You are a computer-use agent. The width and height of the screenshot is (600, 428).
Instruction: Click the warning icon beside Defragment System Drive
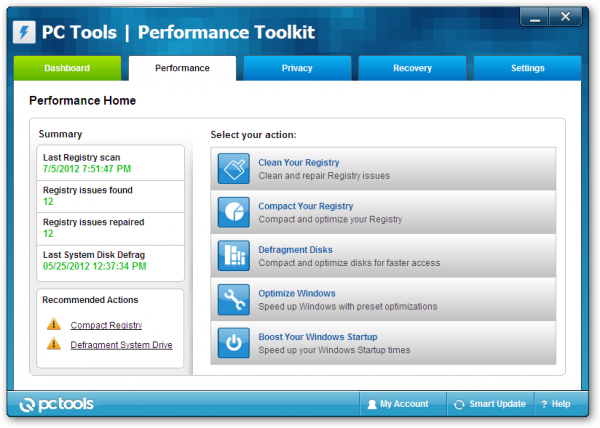54,343
